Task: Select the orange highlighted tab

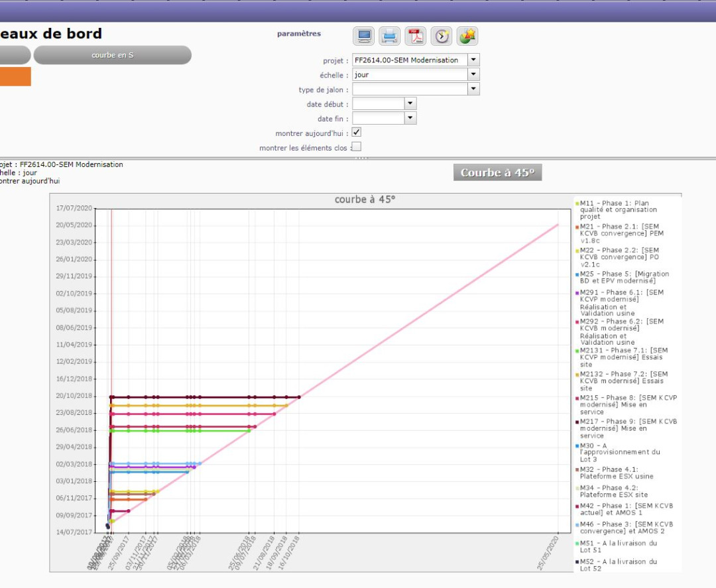Action: (x=15, y=77)
